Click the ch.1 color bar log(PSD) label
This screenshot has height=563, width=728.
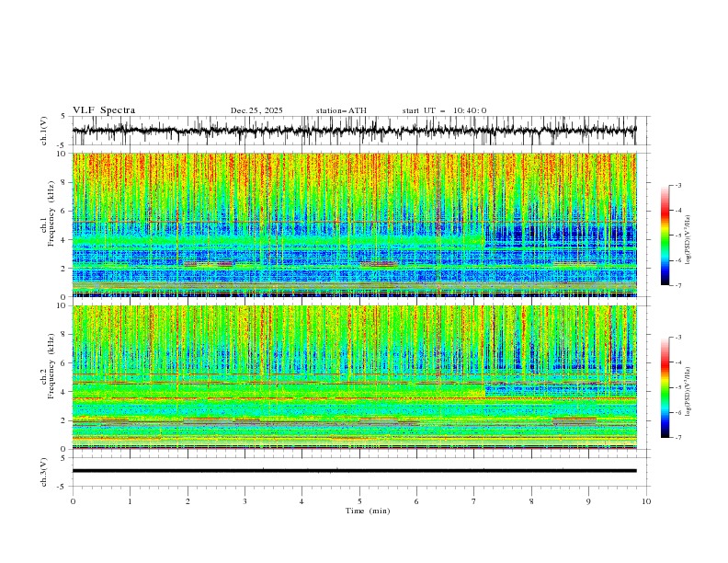tap(688, 240)
